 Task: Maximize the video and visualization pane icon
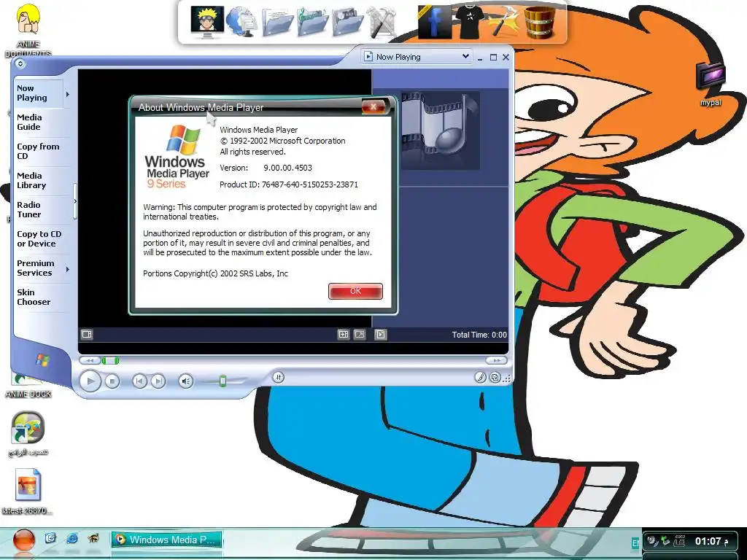pos(360,334)
